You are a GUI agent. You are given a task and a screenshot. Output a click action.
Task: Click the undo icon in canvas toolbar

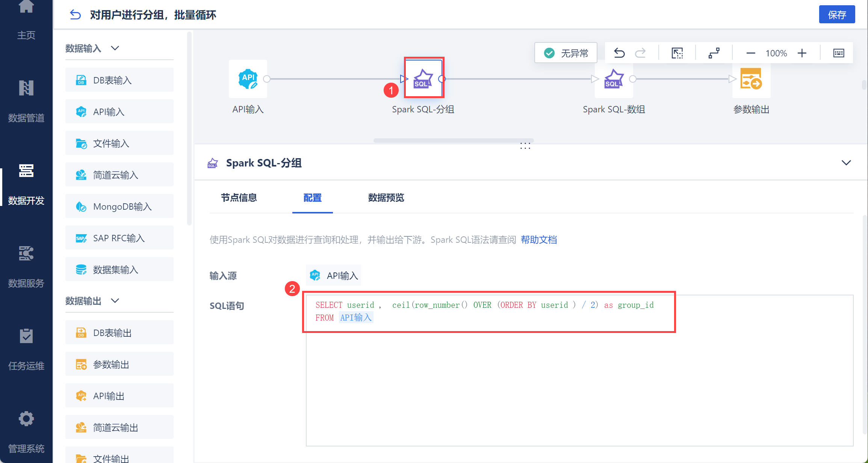click(x=619, y=53)
